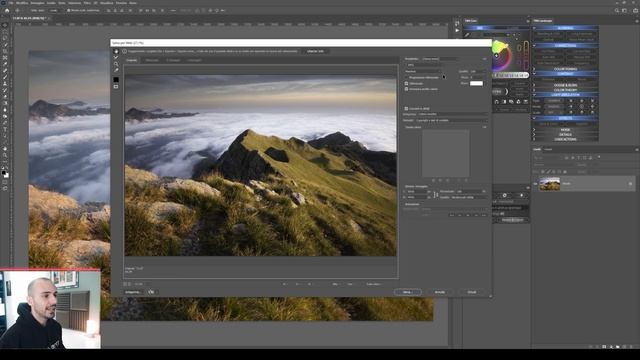Select the Zoom tool in Photoshop's left toolbar
The image size is (640, 360).
click(5, 156)
